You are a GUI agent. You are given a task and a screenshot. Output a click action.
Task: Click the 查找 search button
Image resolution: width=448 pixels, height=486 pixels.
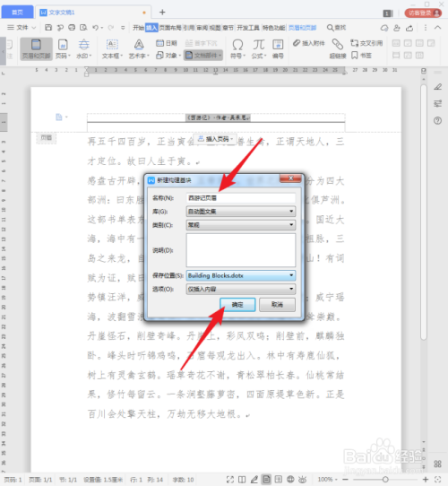pos(337,28)
